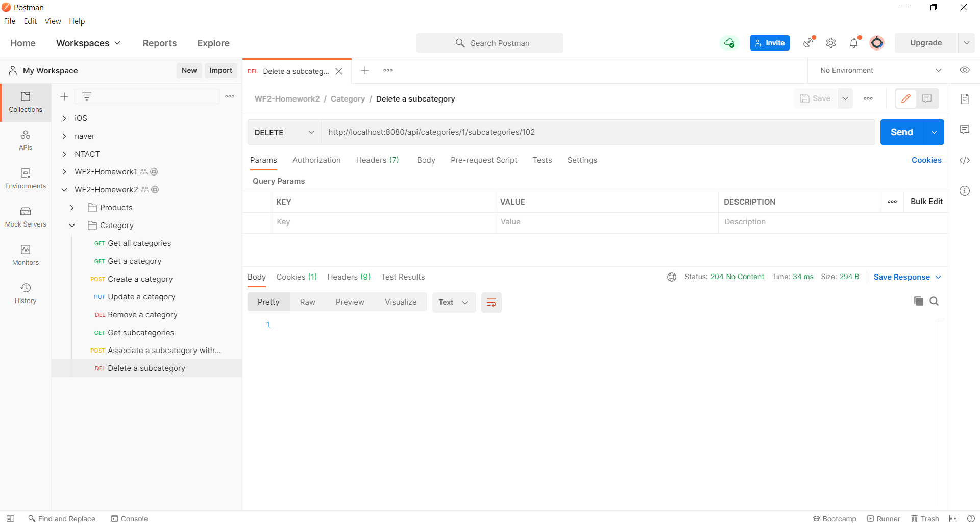Open the documentation pane icon
Image resolution: width=980 pixels, height=525 pixels.
coord(965,99)
